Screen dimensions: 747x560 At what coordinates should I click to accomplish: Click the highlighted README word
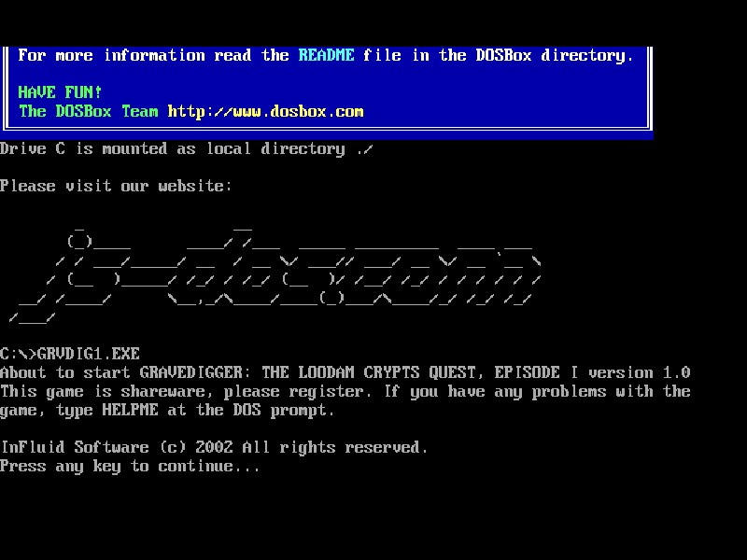[326, 55]
